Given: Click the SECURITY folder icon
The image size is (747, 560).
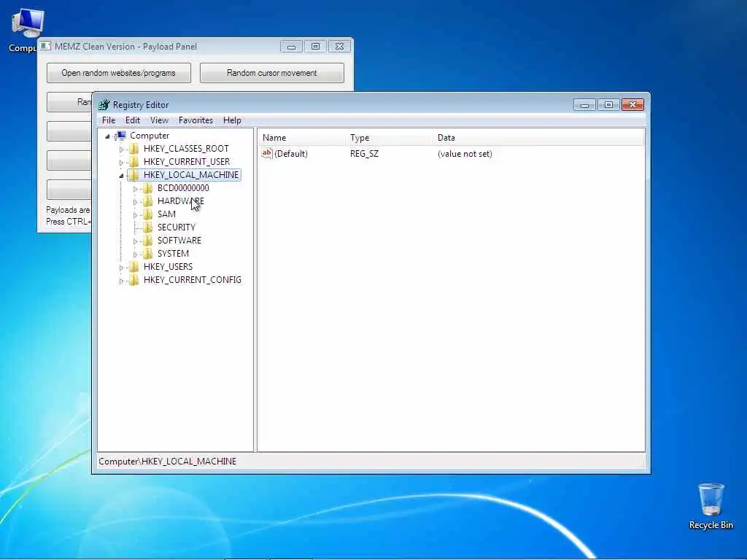Looking at the screenshot, I should 148,227.
